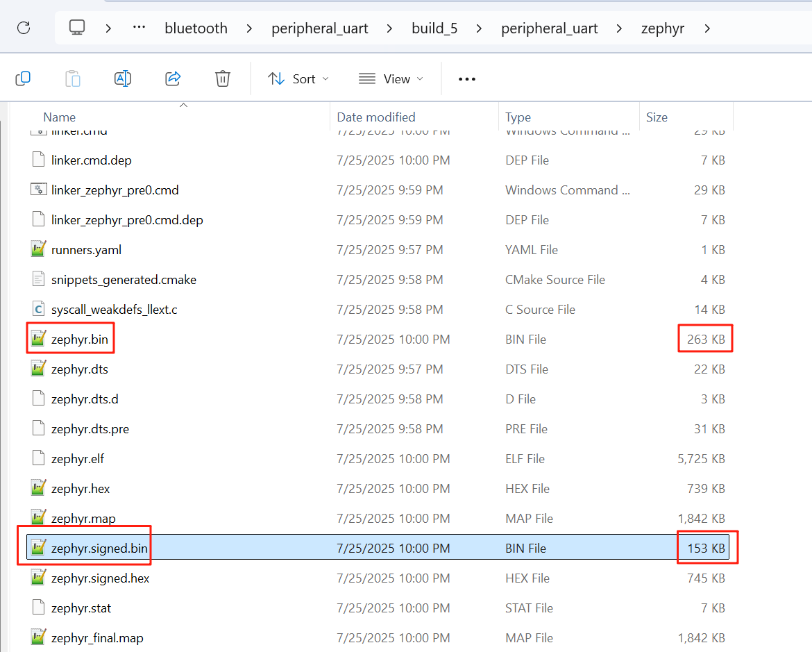Screen dimensions: 812x652
Task: Click the This PC monitor icon in address bar
Action: [77, 28]
